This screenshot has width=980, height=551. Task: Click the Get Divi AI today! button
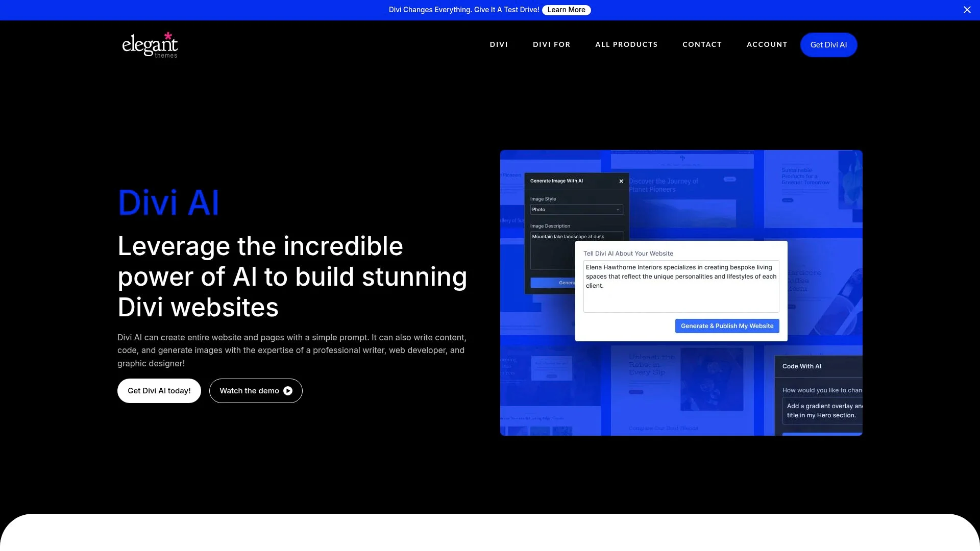click(x=159, y=391)
